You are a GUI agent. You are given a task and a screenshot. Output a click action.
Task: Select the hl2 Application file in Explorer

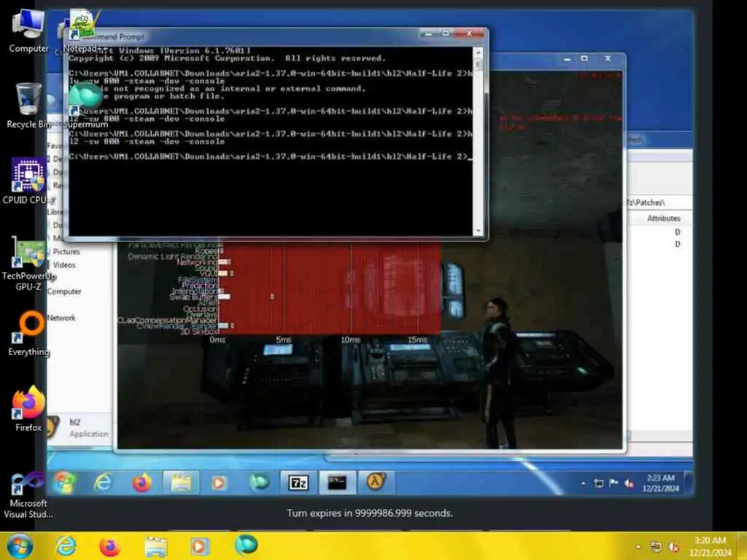tap(79, 427)
